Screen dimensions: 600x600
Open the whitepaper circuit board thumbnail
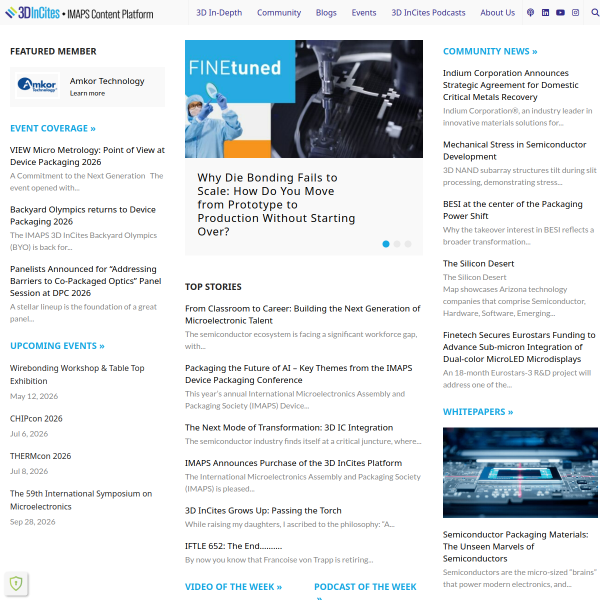[x=519, y=472]
